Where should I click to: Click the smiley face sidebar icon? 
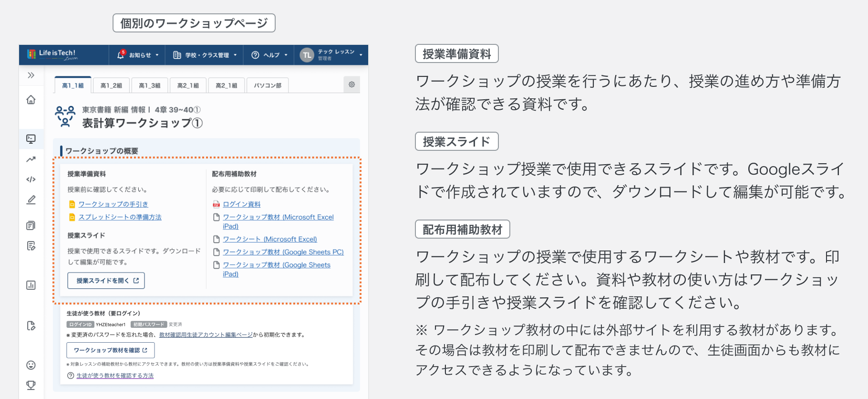[x=31, y=365]
